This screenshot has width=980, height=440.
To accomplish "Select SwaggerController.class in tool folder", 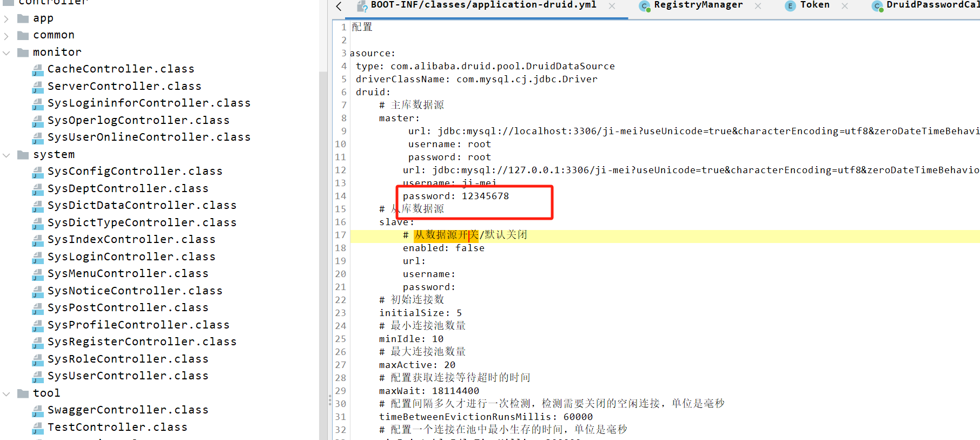I will [x=128, y=410].
